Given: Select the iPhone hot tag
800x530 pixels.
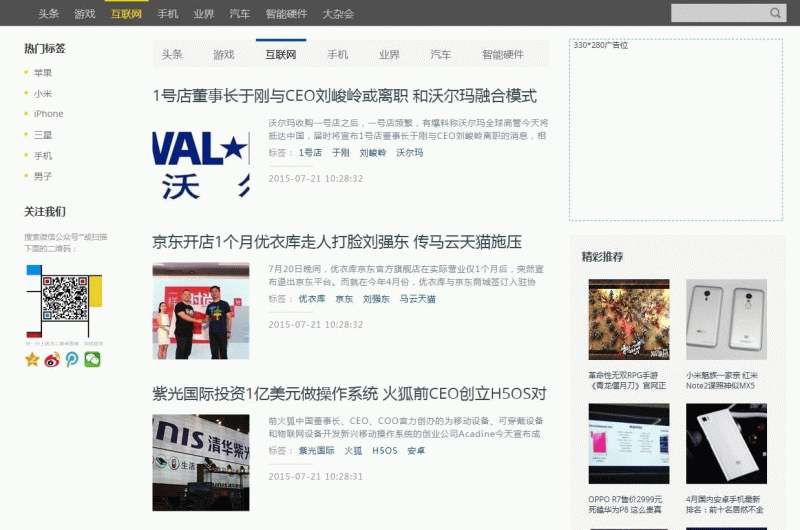Looking at the screenshot, I should point(48,114).
